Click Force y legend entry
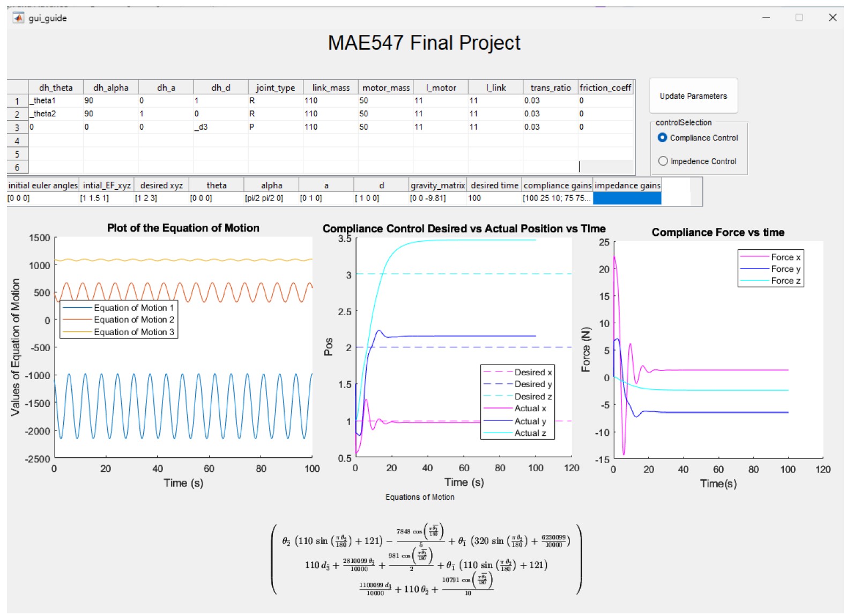This screenshot has width=846, height=616. 770,269
